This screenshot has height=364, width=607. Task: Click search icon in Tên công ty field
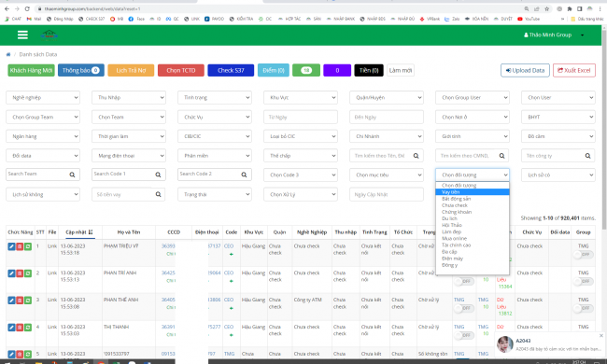587,156
